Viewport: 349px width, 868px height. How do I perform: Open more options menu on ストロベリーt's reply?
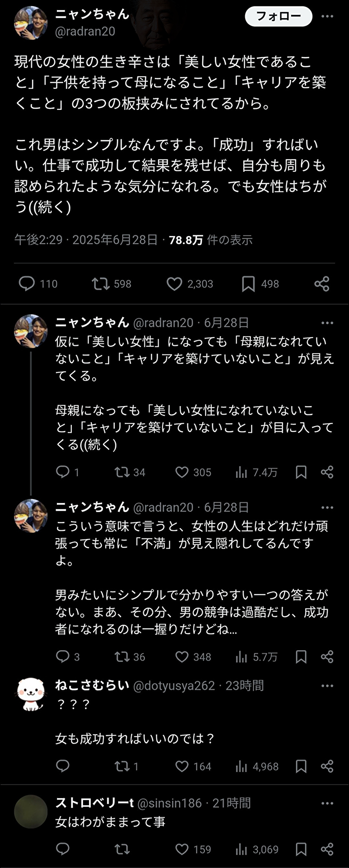click(327, 803)
